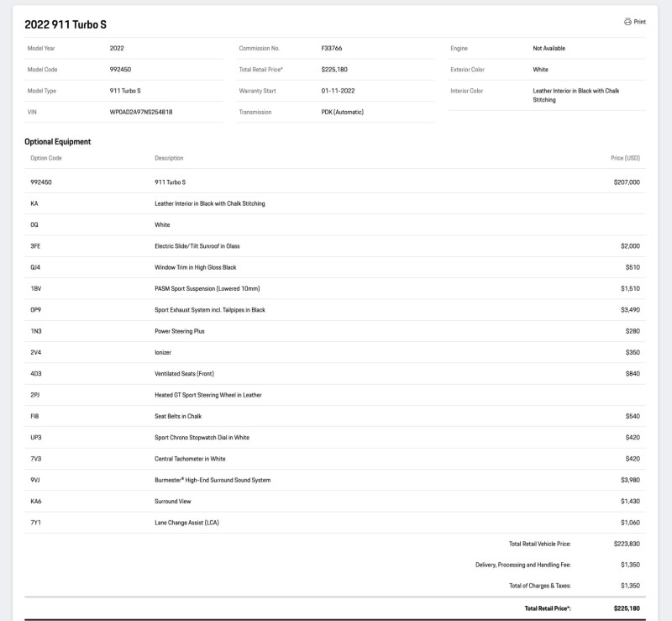Click the Description column header
Screen dimensions: 672x621
tap(169, 158)
